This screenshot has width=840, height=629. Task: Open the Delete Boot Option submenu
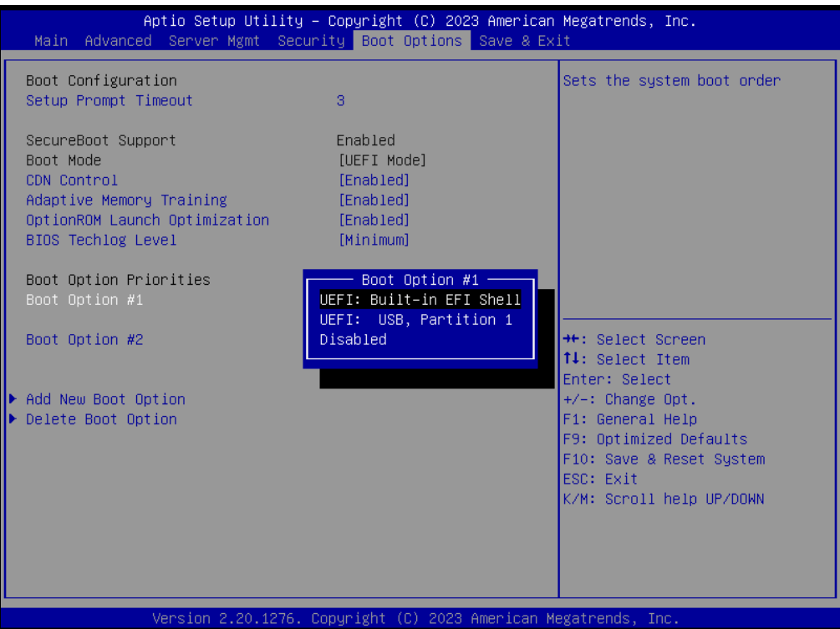pos(101,419)
